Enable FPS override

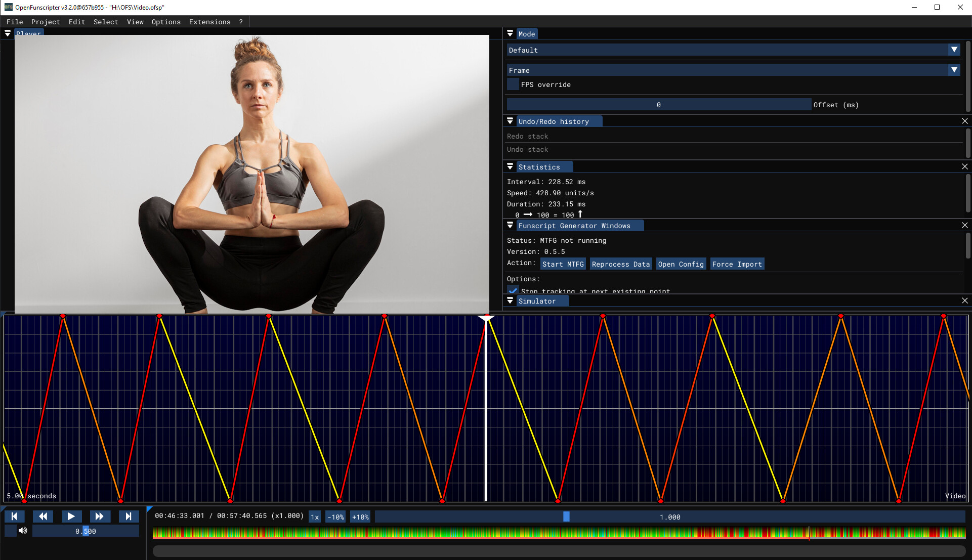pyautogui.click(x=513, y=84)
